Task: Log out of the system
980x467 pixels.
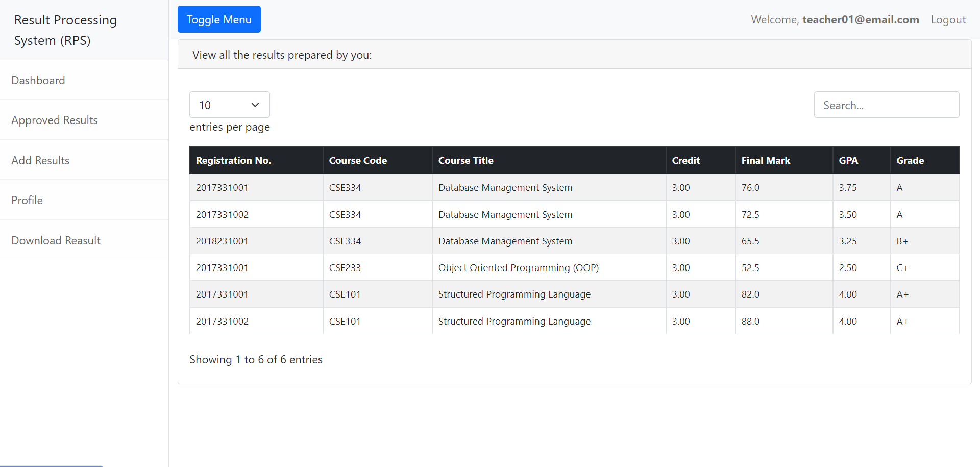Action: coord(948,19)
